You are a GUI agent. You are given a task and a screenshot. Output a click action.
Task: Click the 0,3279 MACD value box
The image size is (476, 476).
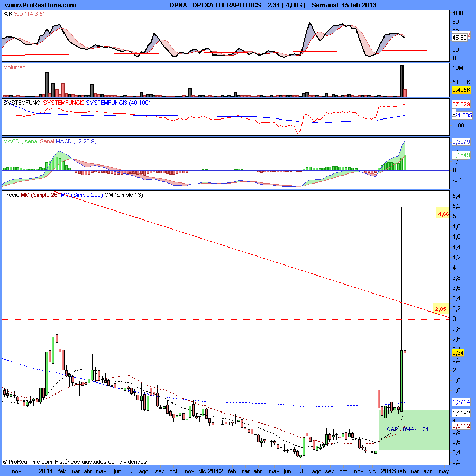tap(461, 142)
